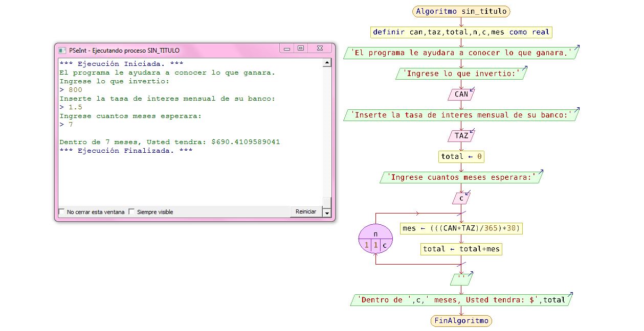The width and height of the screenshot is (644, 331).
Task: Select the 'c' read node
Action: [x=460, y=198]
